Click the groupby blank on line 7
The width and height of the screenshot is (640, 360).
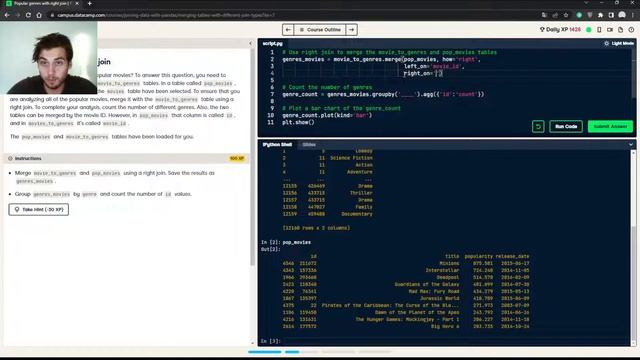407,94
